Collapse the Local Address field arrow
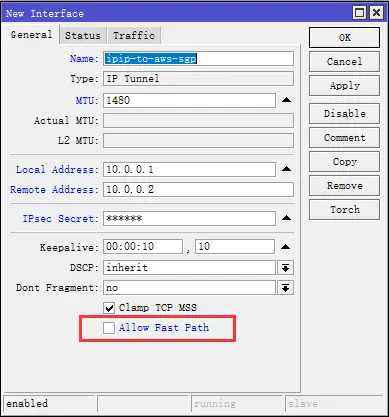Screen dimensions: 389x417 tap(286, 169)
